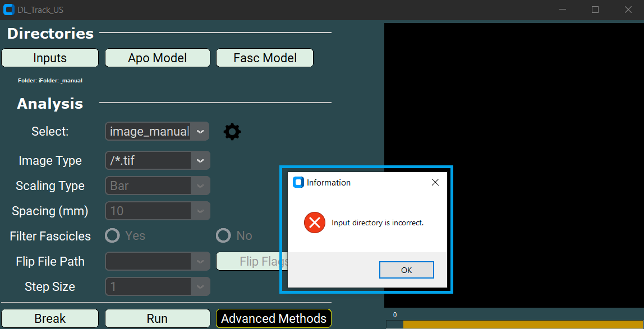
Task: Select the Yes radio for Filter Fascicles
Action: (113, 235)
